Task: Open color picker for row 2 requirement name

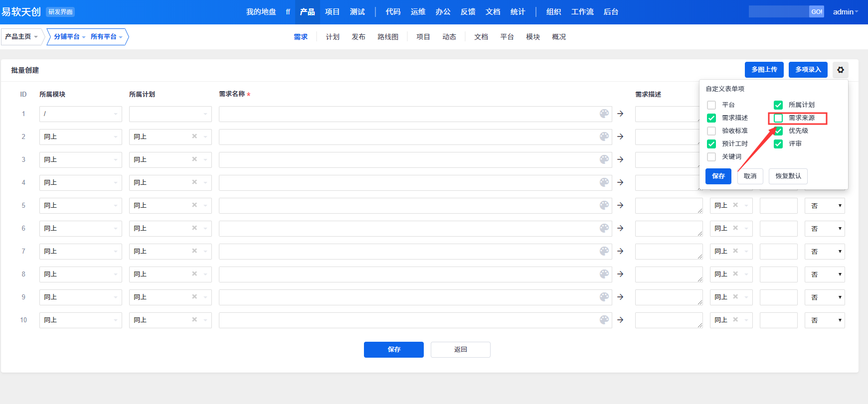Action: tap(604, 136)
